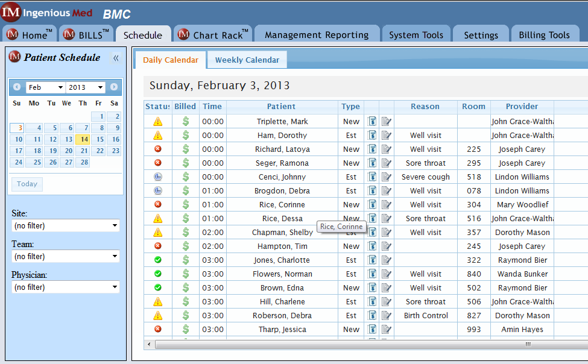This screenshot has width=588, height=364.
Task: Collapse the Patient Schedule sidebar panel
Action: pyautogui.click(x=116, y=58)
